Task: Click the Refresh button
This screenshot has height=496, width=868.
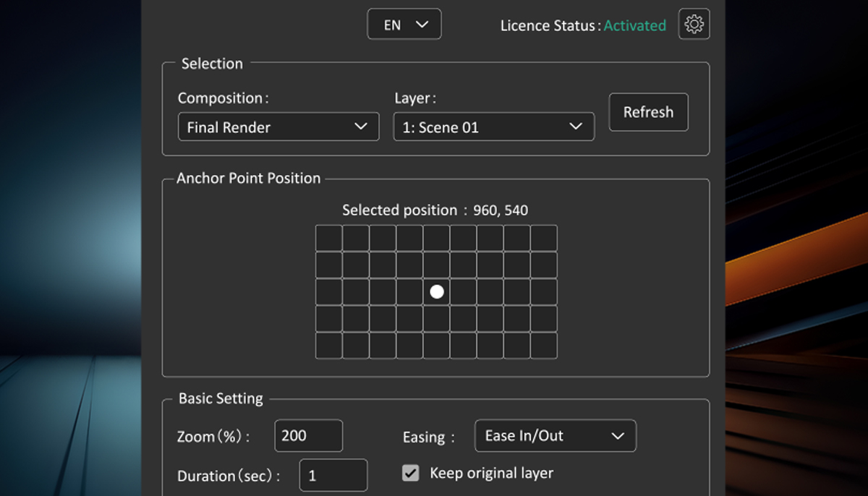Action: pos(648,112)
